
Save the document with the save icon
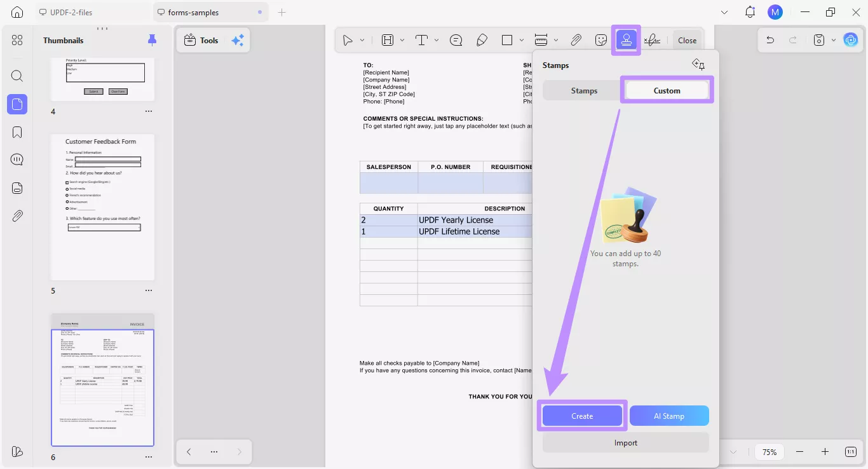point(819,40)
